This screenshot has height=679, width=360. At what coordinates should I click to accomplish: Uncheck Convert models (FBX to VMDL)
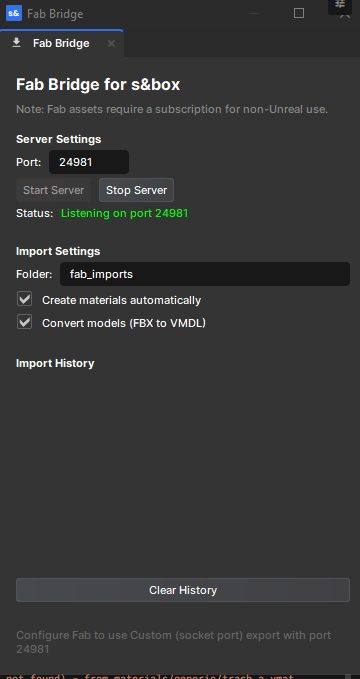[x=24, y=322]
